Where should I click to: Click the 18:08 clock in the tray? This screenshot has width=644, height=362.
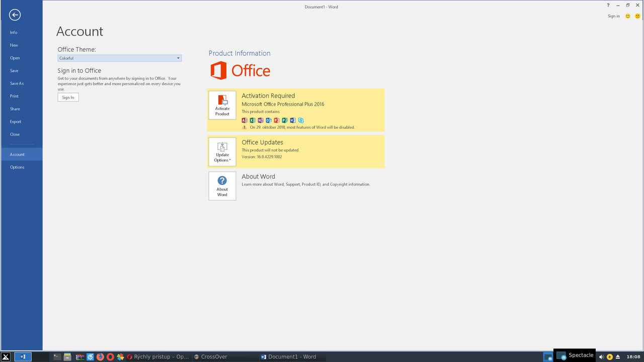pos(633,357)
